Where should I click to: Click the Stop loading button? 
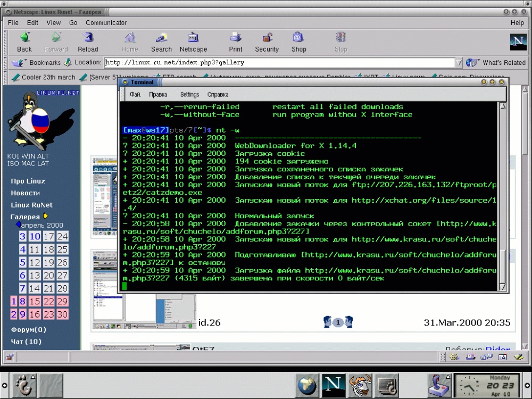[x=340, y=41]
